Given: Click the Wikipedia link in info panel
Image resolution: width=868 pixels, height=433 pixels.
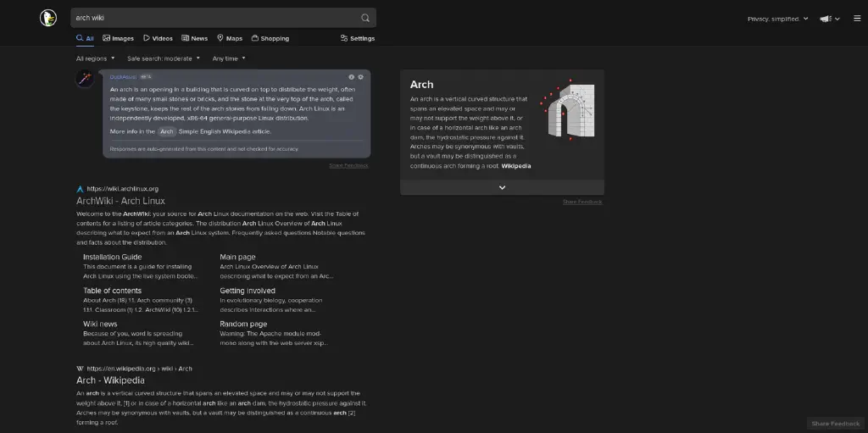Looking at the screenshot, I should 516,166.
